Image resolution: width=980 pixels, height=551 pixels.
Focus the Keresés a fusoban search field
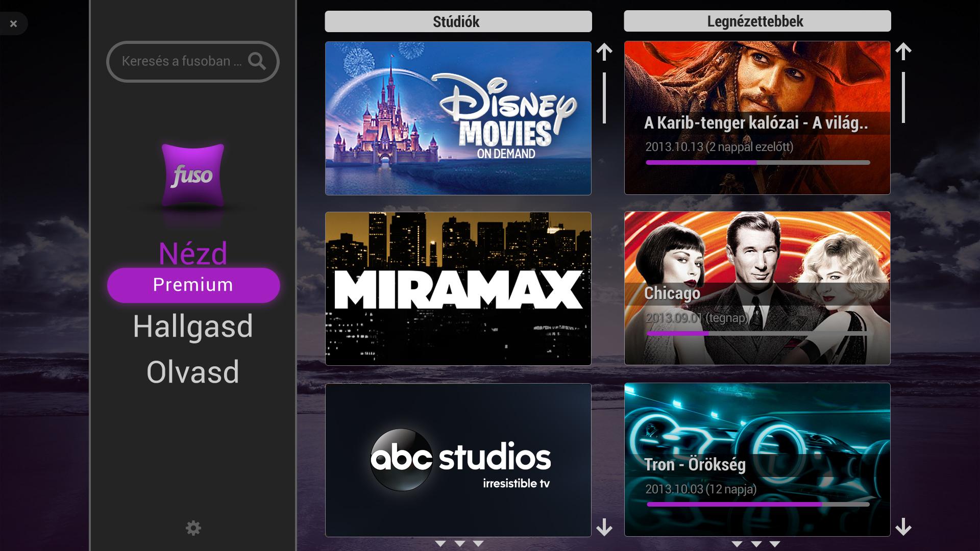(181, 61)
